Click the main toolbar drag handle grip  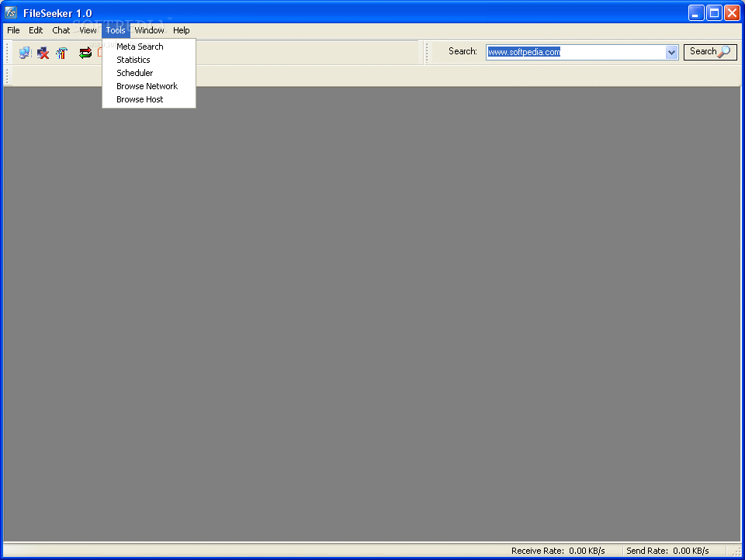[x=8, y=53]
